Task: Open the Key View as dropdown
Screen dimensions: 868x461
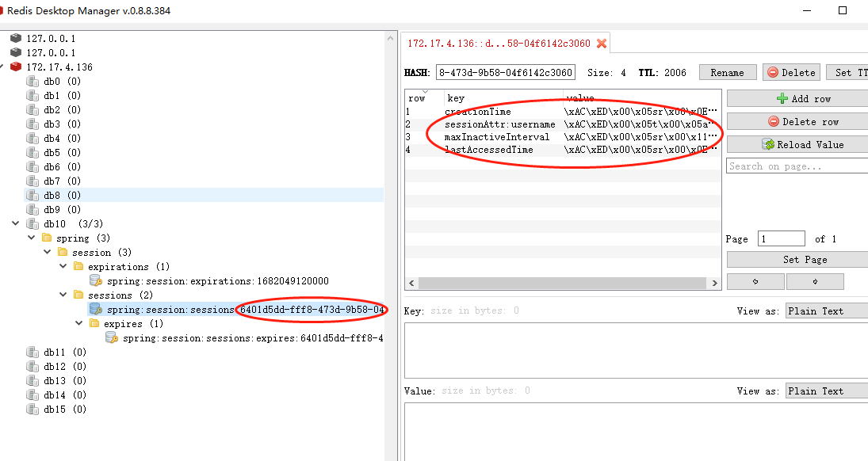Action: pyautogui.click(x=826, y=311)
